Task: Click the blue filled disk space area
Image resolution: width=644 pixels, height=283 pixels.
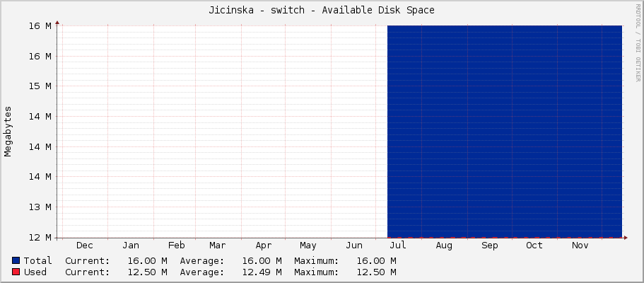Action: coord(504,131)
